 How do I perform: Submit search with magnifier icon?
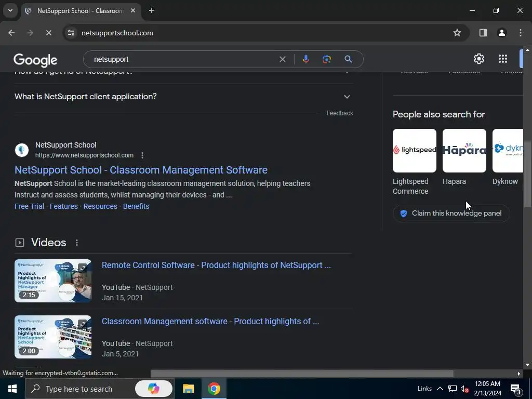(x=349, y=59)
